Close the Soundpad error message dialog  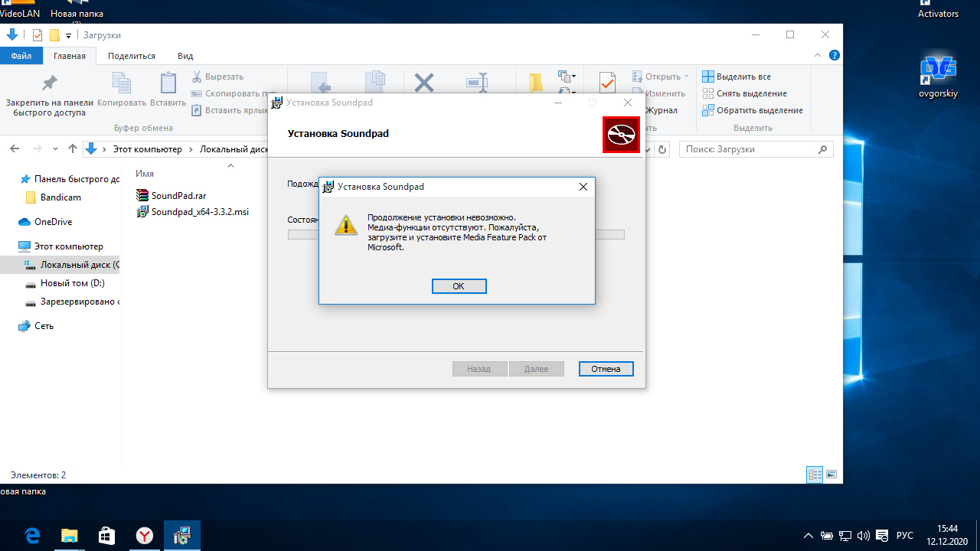[583, 187]
